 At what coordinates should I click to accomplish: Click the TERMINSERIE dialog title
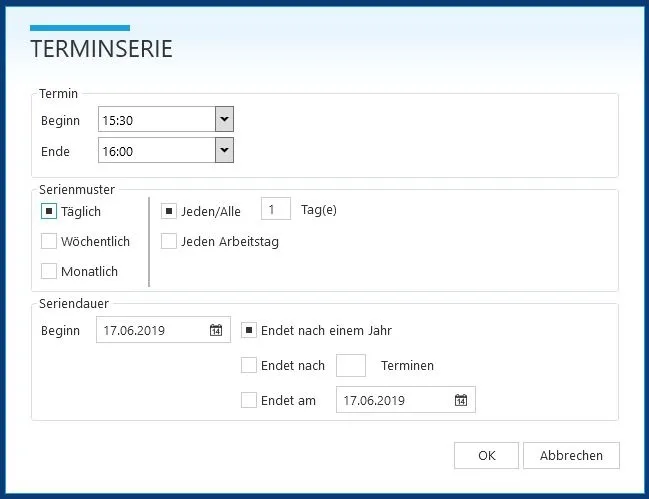click(x=101, y=49)
